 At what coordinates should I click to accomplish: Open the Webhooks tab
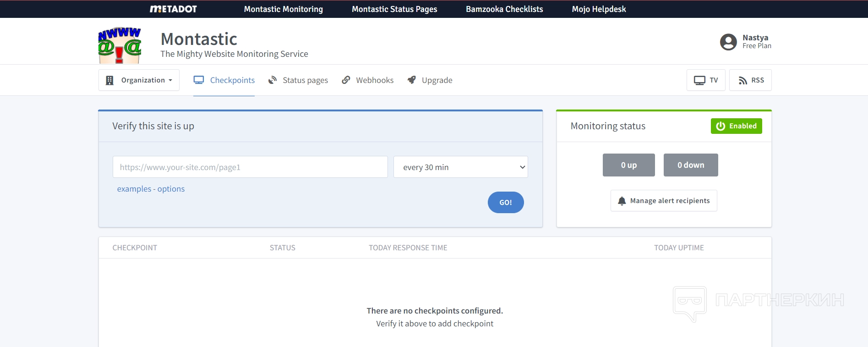click(368, 80)
